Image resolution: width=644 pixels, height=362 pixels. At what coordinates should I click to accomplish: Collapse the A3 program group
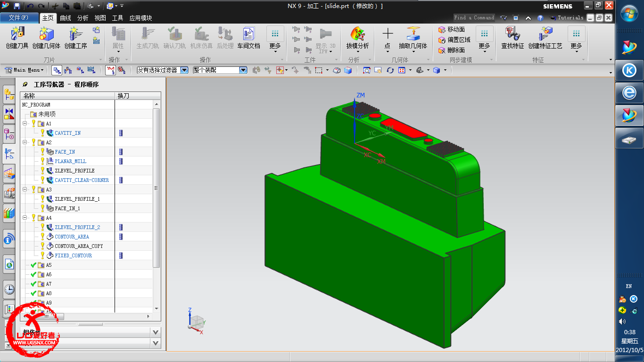click(25, 189)
